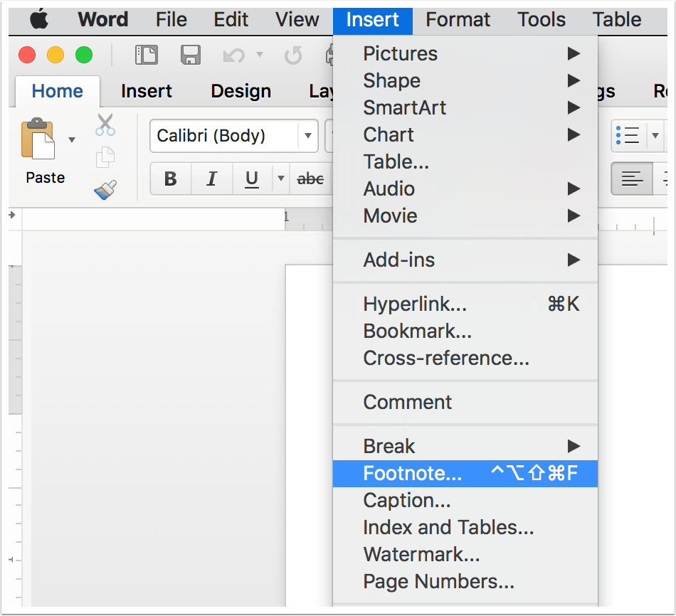Toggle Strikethrough abc formatting
This screenshot has width=676, height=616.
(310, 179)
